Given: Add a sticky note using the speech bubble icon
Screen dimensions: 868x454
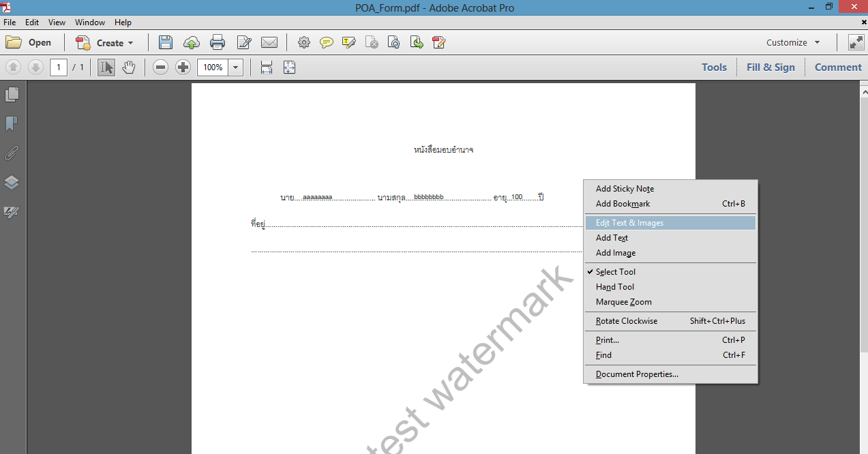Looking at the screenshot, I should 327,42.
